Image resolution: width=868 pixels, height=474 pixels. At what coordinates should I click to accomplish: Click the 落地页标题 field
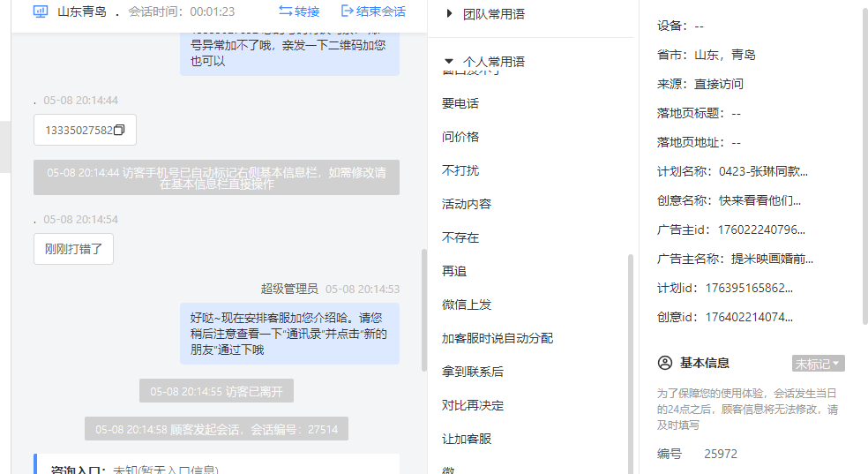pyautogui.click(x=699, y=114)
